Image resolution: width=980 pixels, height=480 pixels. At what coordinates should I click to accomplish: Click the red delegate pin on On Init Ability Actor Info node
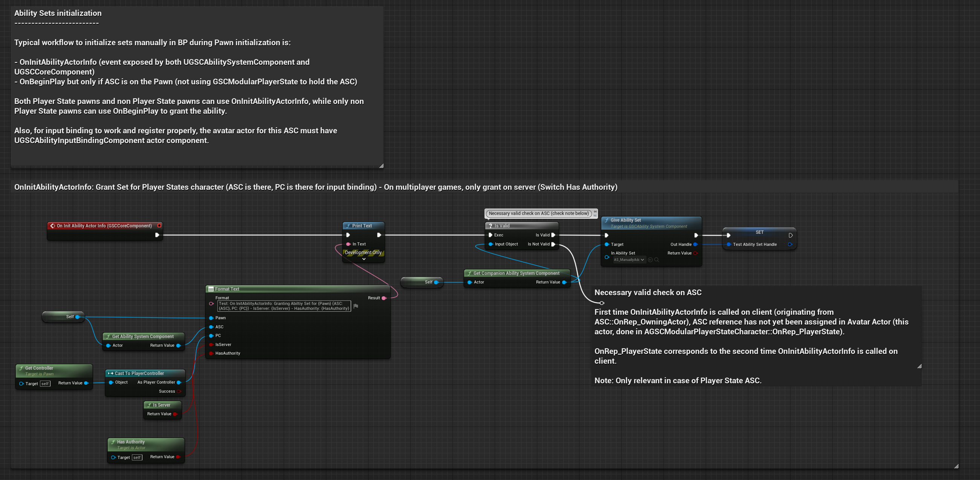[159, 226]
